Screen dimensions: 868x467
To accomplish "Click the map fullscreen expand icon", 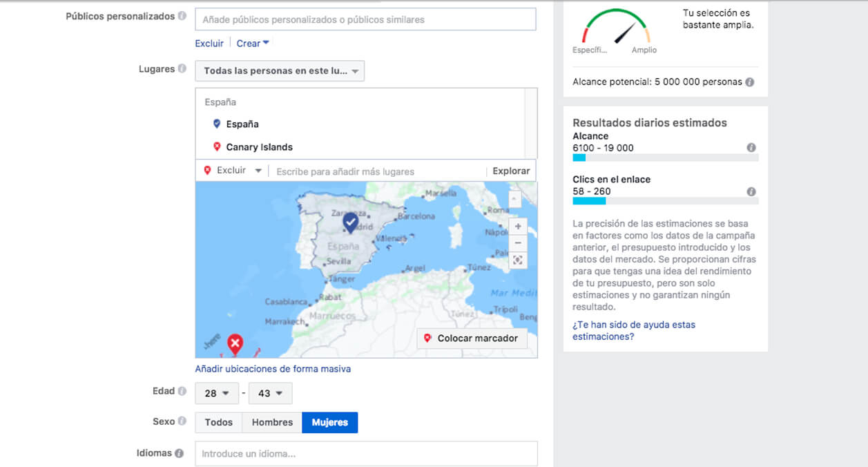I will coord(518,260).
